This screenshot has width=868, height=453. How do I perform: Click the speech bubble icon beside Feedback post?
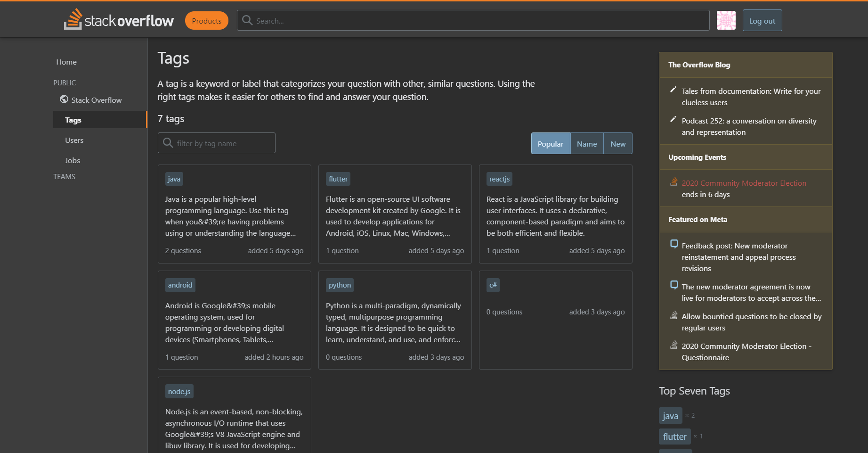pos(674,244)
